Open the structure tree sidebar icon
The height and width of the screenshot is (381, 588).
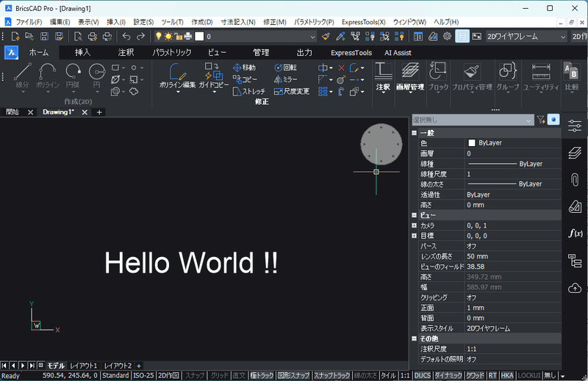click(x=575, y=261)
